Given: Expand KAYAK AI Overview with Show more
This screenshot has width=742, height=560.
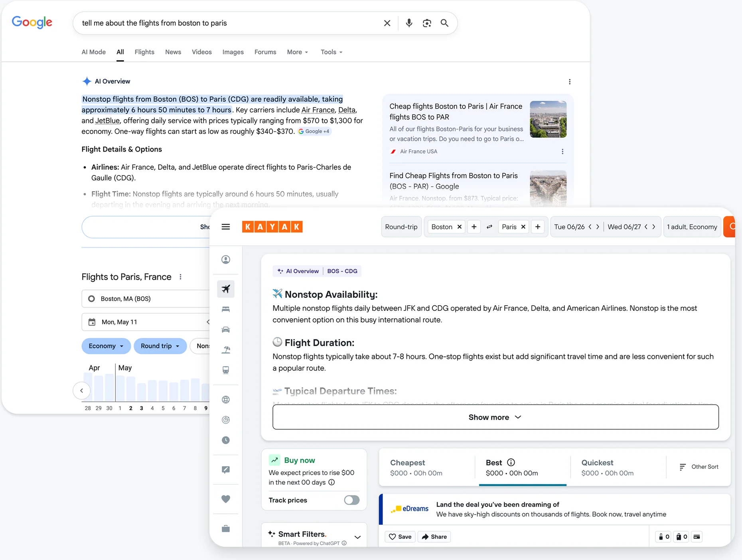Looking at the screenshot, I should click(495, 417).
